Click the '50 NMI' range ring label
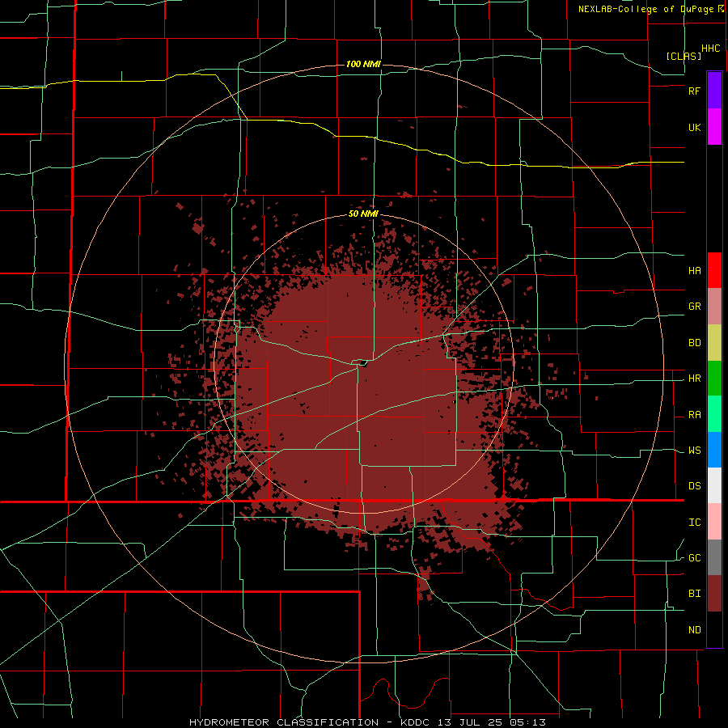The width and height of the screenshot is (728, 728). [363, 214]
